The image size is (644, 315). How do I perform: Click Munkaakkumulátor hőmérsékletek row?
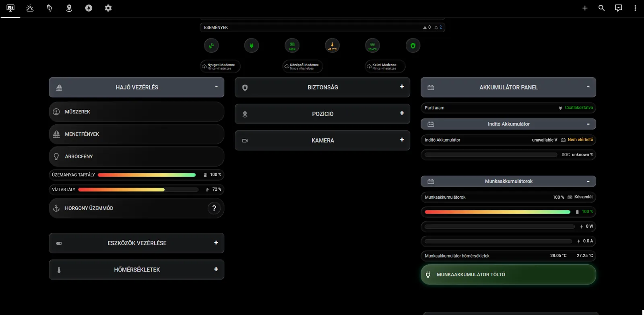pos(508,255)
